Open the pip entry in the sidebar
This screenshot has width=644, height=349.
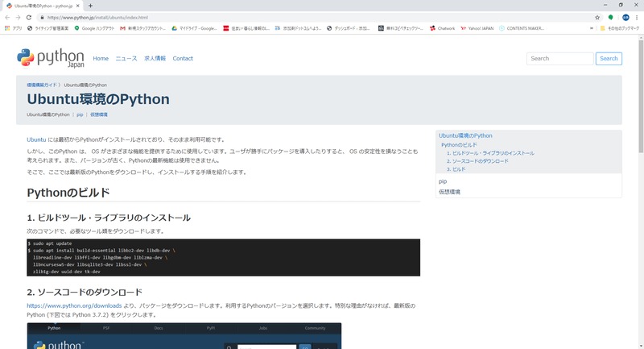click(x=443, y=181)
